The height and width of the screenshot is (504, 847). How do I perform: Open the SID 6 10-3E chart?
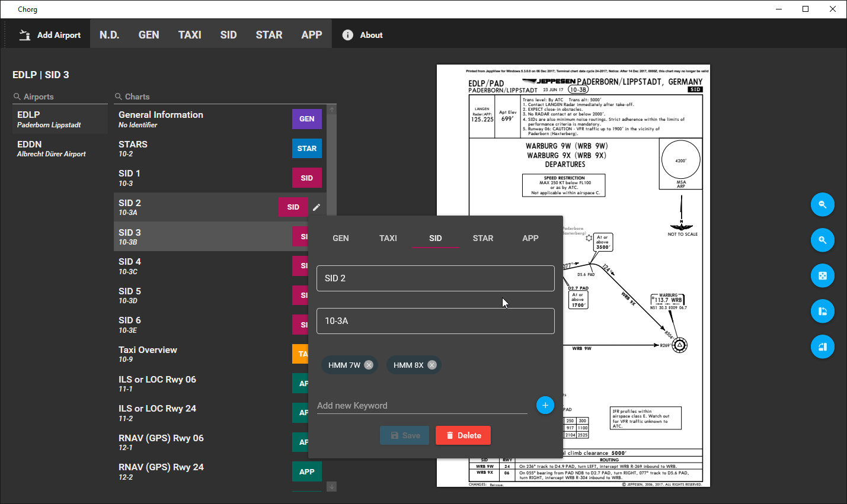pyautogui.click(x=211, y=325)
